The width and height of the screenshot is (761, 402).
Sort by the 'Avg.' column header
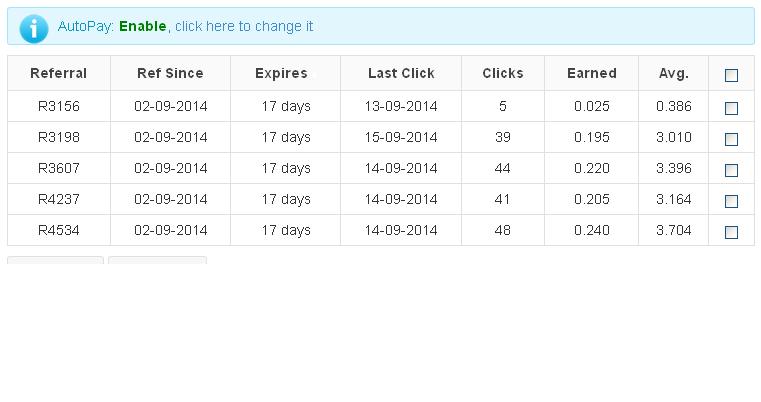[673, 73]
